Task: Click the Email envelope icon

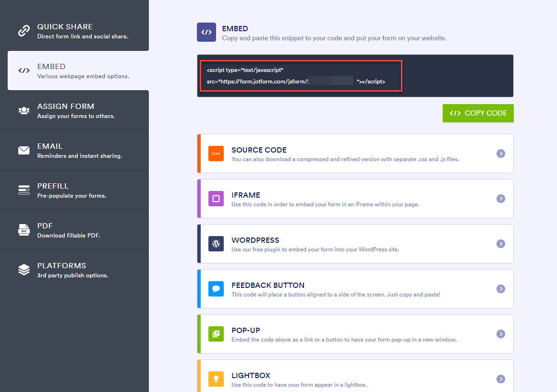Action: coord(24,150)
